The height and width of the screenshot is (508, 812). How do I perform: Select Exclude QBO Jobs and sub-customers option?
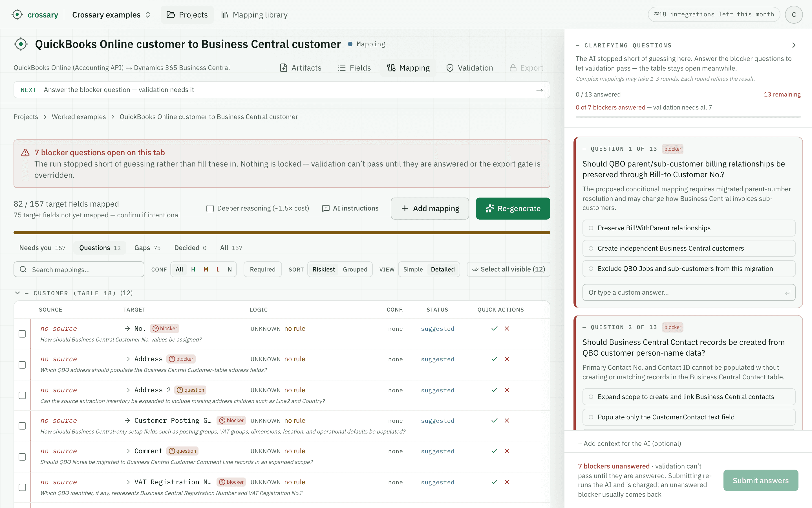(x=689, y=269)
